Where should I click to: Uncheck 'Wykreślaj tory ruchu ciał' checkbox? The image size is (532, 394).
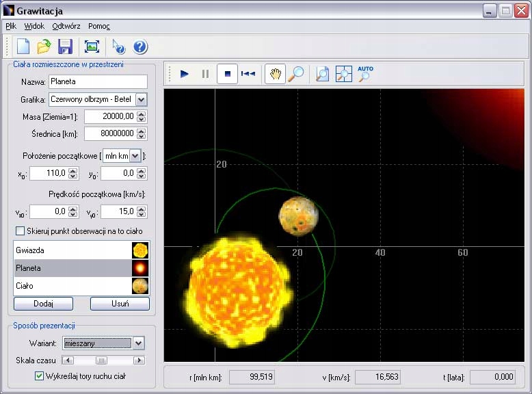coord(39,376)
